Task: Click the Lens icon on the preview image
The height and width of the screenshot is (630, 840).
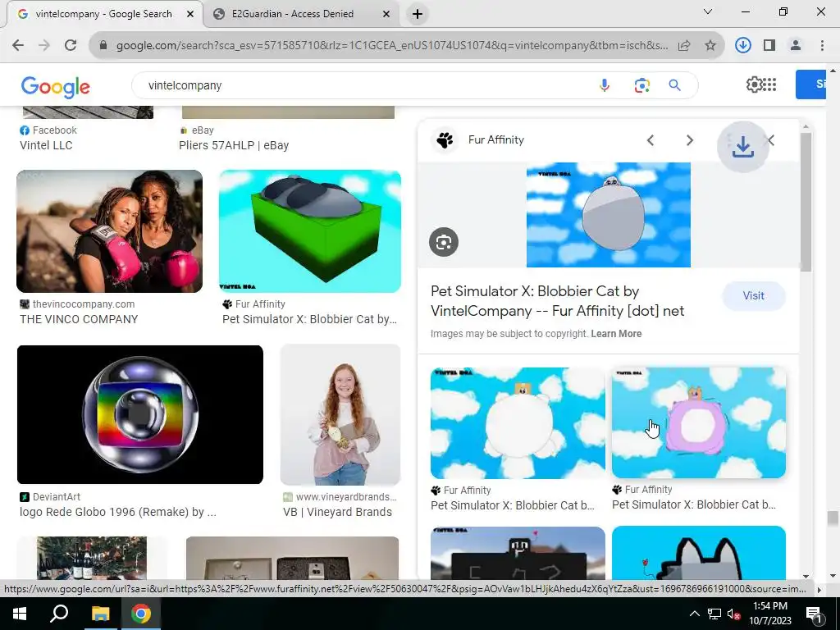Action: point(444,242)
